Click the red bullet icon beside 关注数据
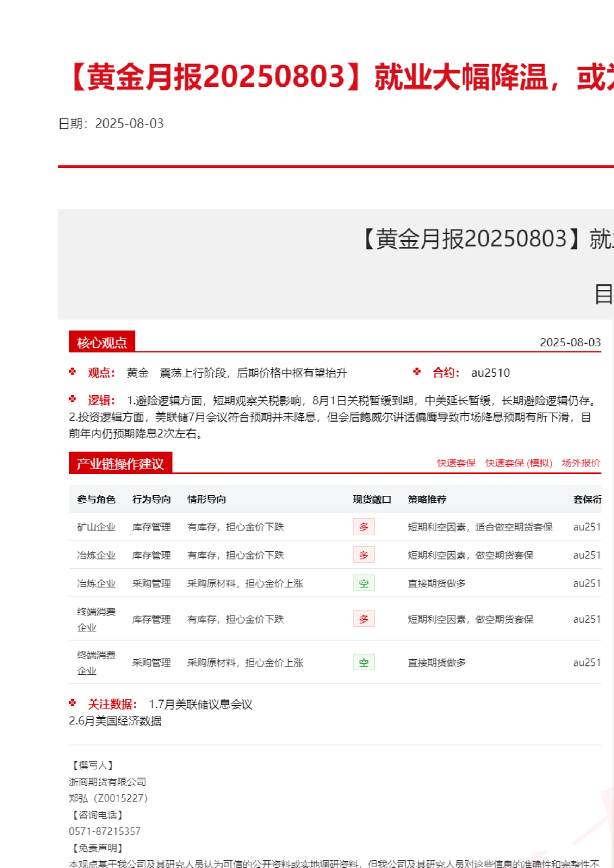 (x=72, y=703)
